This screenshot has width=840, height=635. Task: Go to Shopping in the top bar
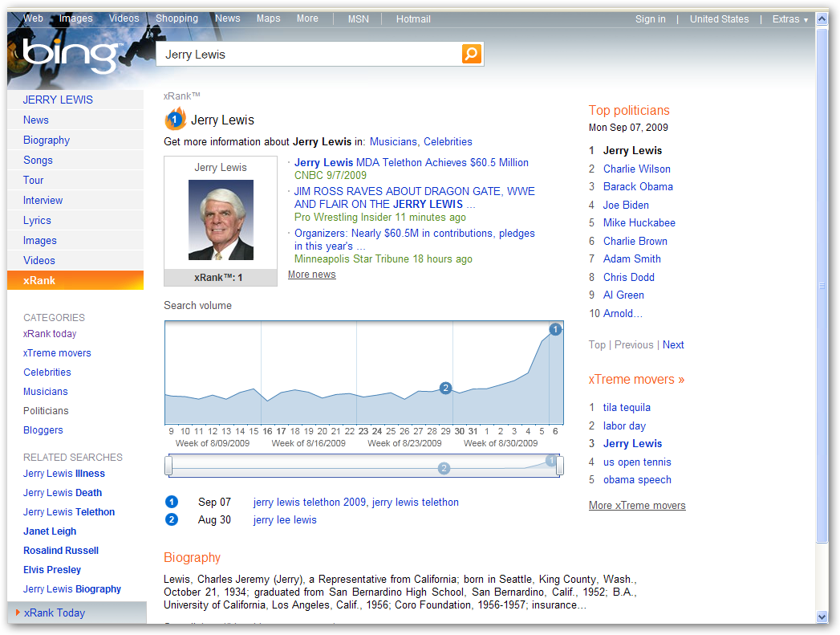coord(177,18)
